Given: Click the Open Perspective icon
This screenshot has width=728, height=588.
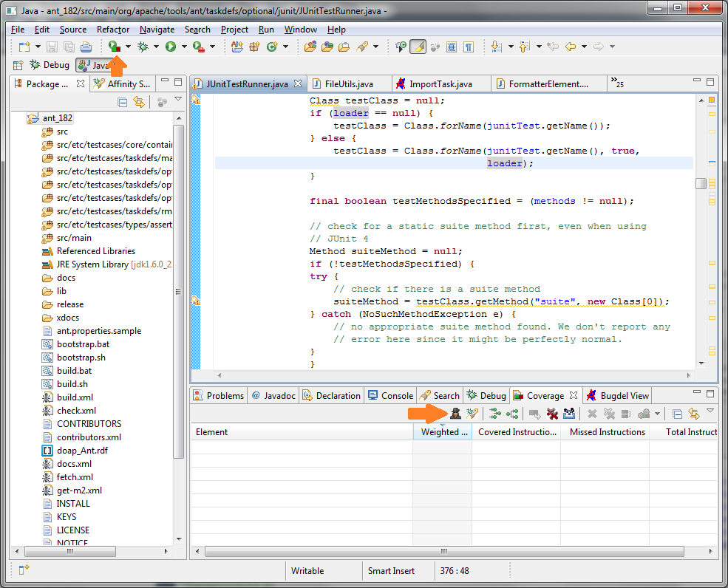Looking at the screenshot, I should [x=19, y=65].
